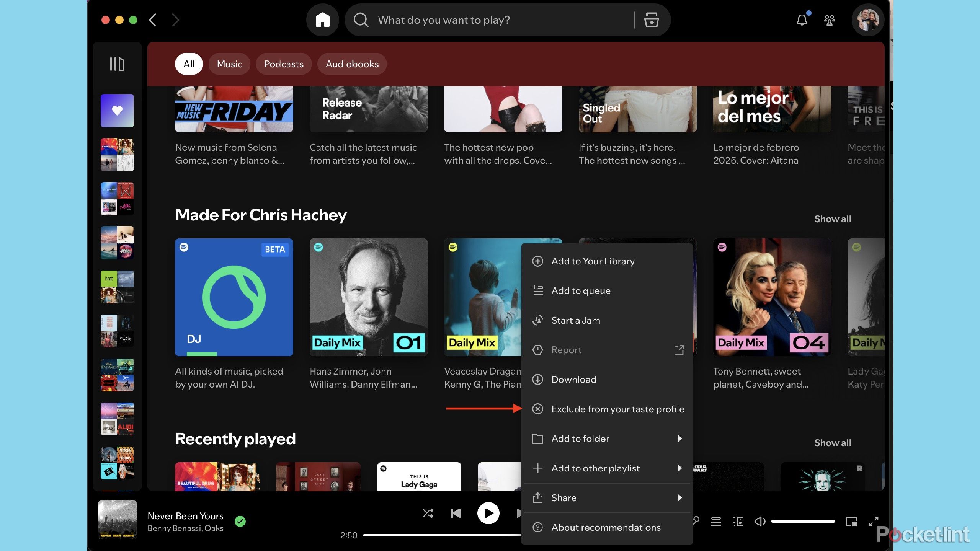Click the Never Been Yours song title
The height and width of the screenshot is (551, 980).
(x=185, y=516)
